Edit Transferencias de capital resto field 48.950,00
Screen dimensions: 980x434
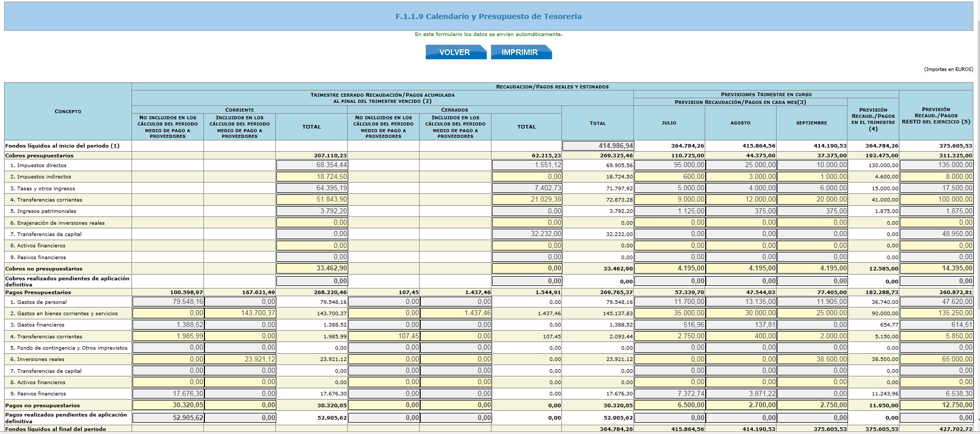point(937,234)
